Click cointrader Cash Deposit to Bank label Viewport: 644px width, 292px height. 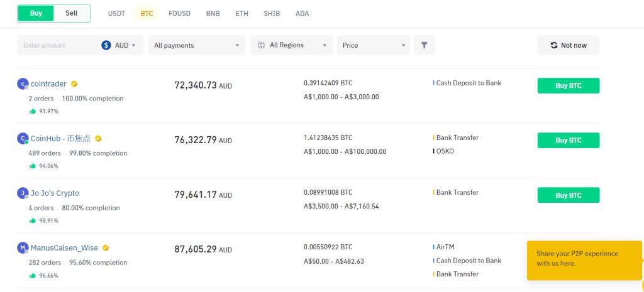coord(469,84)
